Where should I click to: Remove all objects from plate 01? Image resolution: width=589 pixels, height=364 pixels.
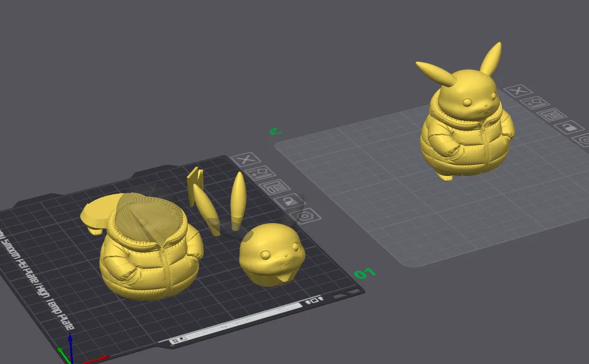point(246,160)
